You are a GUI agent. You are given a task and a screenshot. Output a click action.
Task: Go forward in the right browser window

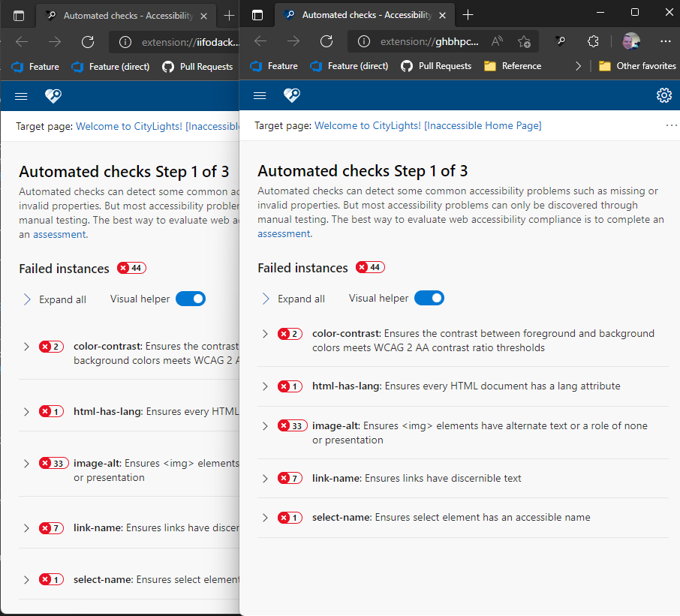pyautogui.click(x=293, y=41)
